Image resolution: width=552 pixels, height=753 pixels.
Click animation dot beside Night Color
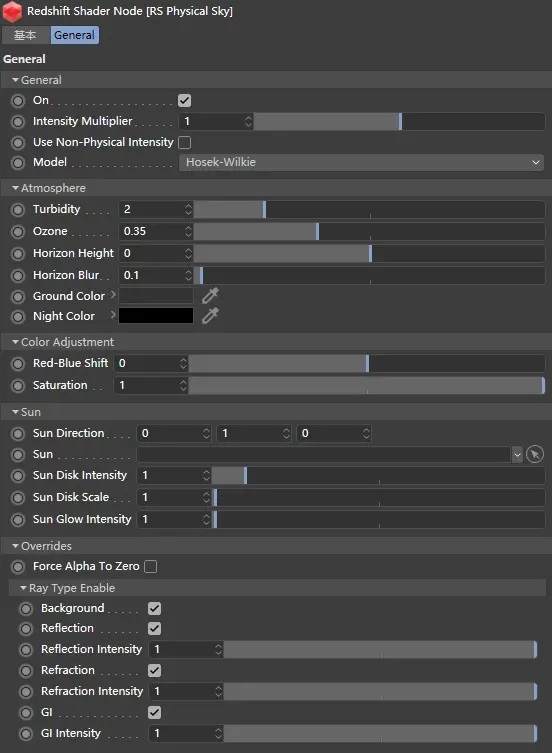[18, 317]
